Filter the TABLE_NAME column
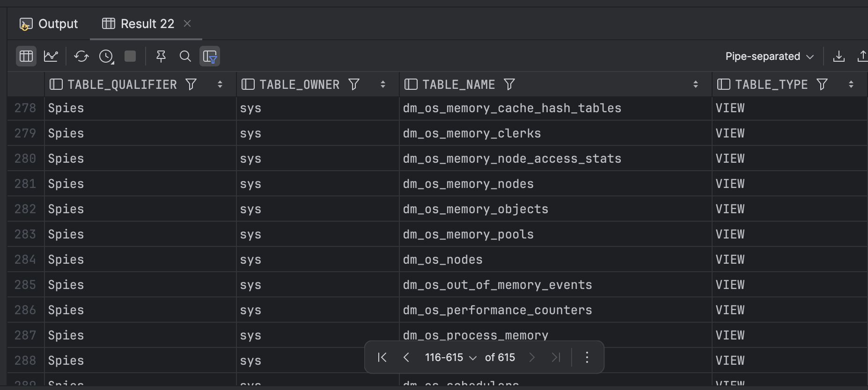The height and width of the screenshot is (390, 868). [x=509, y=85]
